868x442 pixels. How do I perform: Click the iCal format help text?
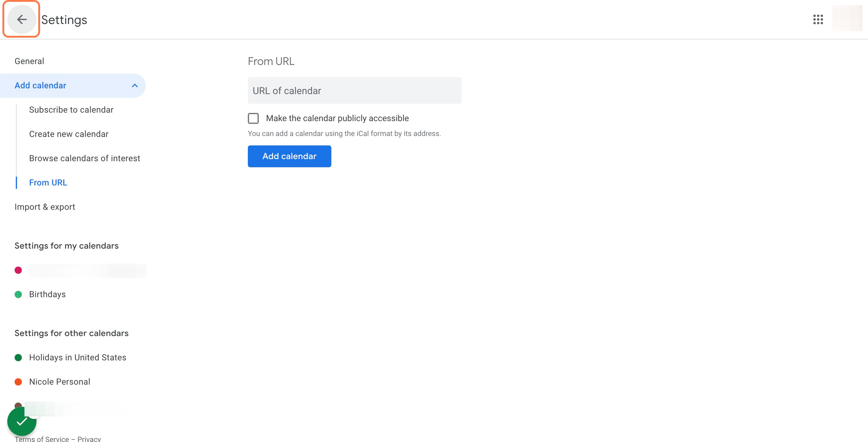pos(344,133)
